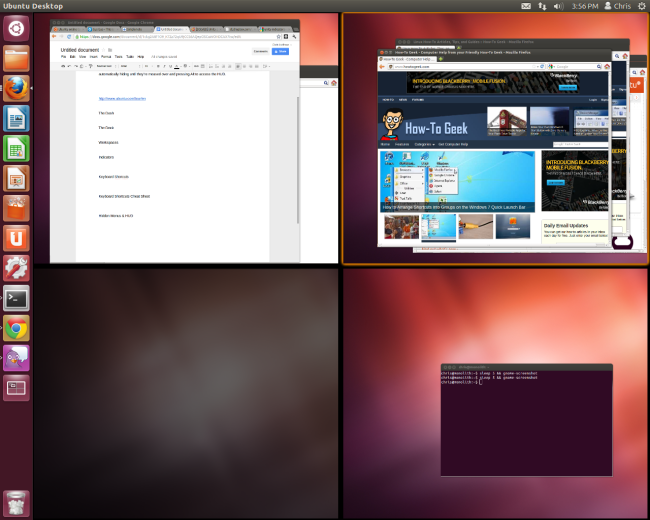This screenshot has width=650, height=520.
Task: Click the ubuntu.com link in the document
Action: (122, 99)
